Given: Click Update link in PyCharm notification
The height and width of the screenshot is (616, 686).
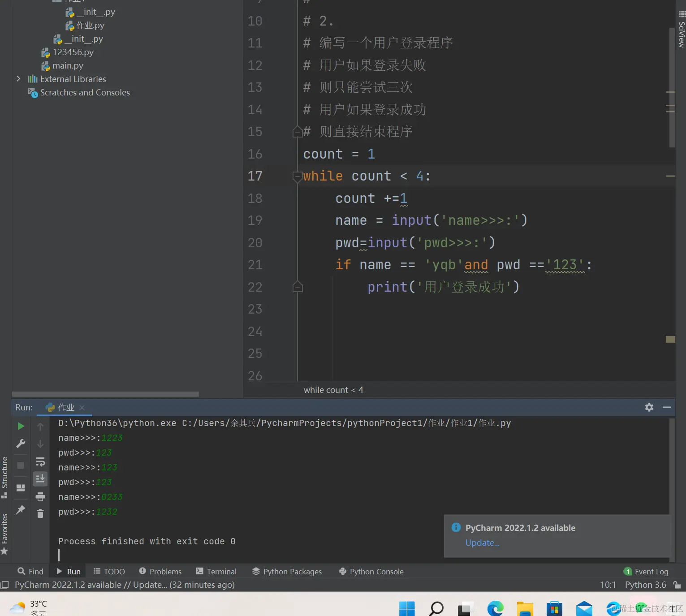Looking at the screenshot, I should point(482,543).
